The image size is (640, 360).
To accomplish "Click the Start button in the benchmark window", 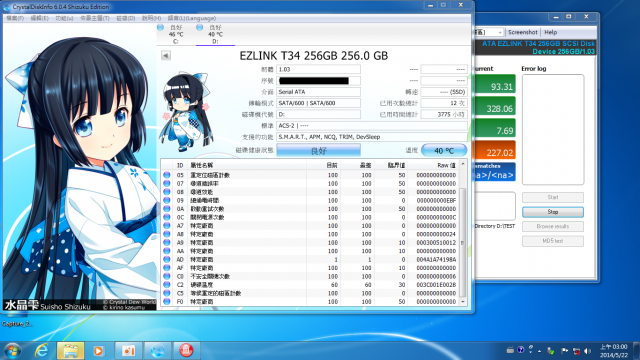I will (x=553, y=197).
